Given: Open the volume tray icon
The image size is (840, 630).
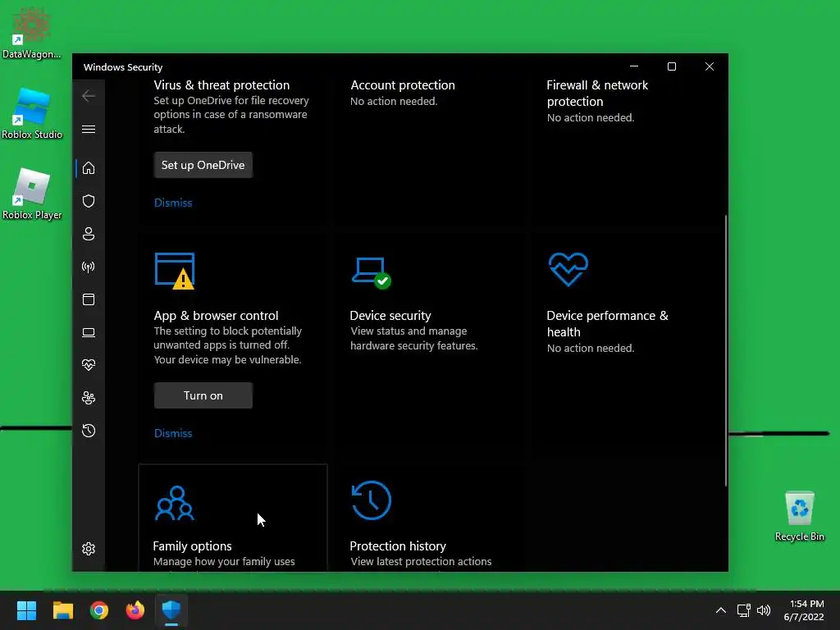Looking at the screenshot, I should pyautogui.click(x=764, y=610).
